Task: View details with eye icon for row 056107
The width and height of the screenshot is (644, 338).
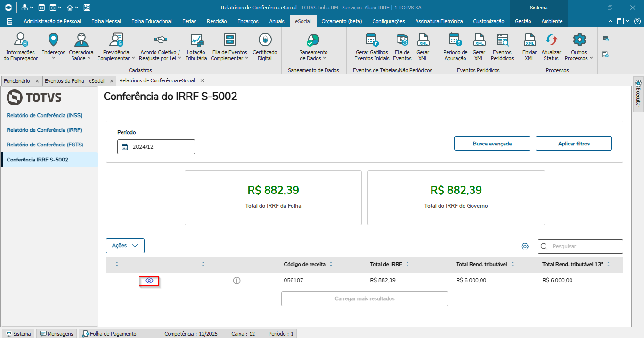Action: (x=149, y=281)
